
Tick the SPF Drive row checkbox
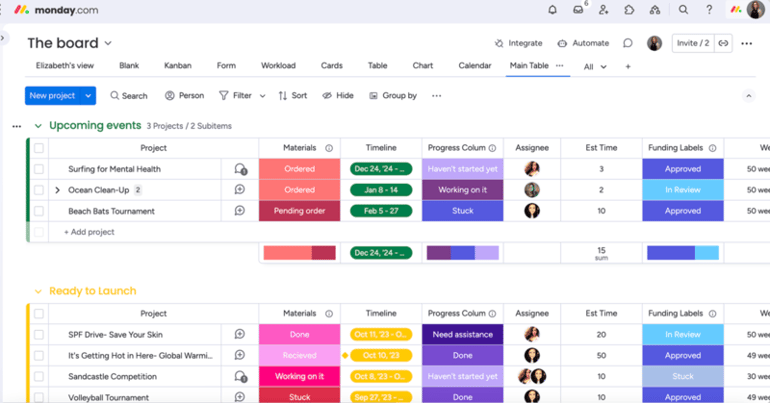point(39,335)
